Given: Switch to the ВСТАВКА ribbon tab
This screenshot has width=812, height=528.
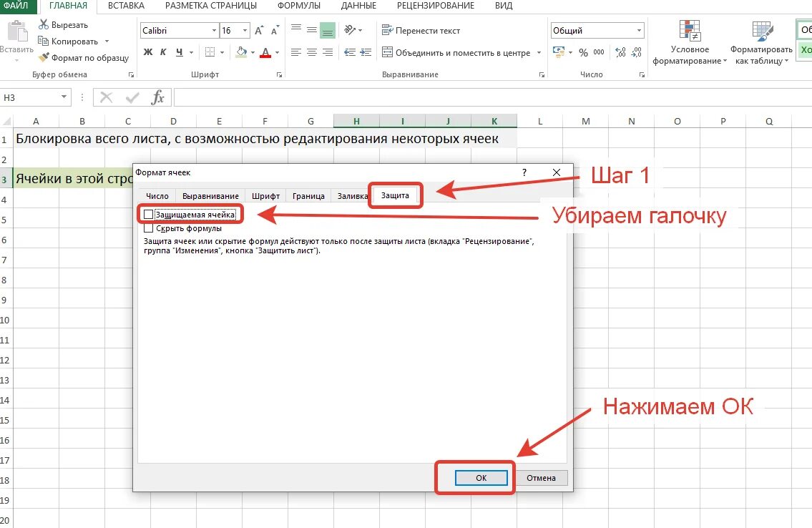Looking at the screenshot, I should pos(127,6).
